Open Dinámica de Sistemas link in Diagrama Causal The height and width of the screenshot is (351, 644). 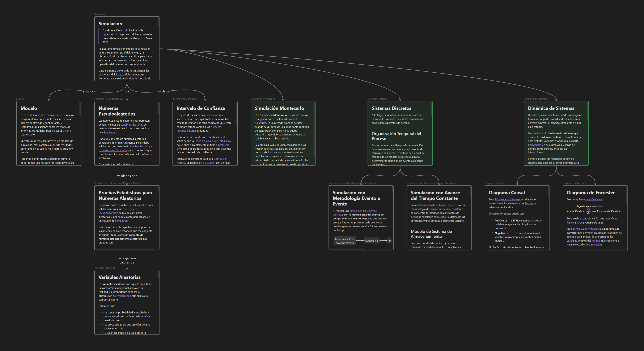pos(508,199)
